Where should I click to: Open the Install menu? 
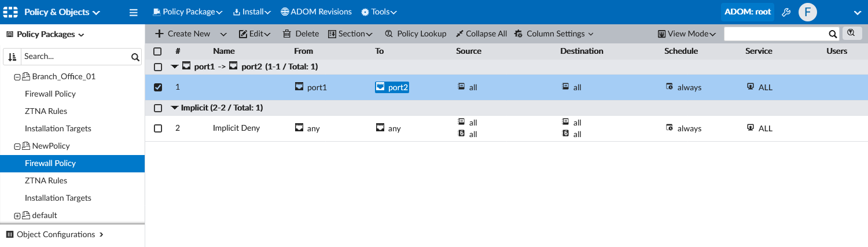(x=252, y=12)
